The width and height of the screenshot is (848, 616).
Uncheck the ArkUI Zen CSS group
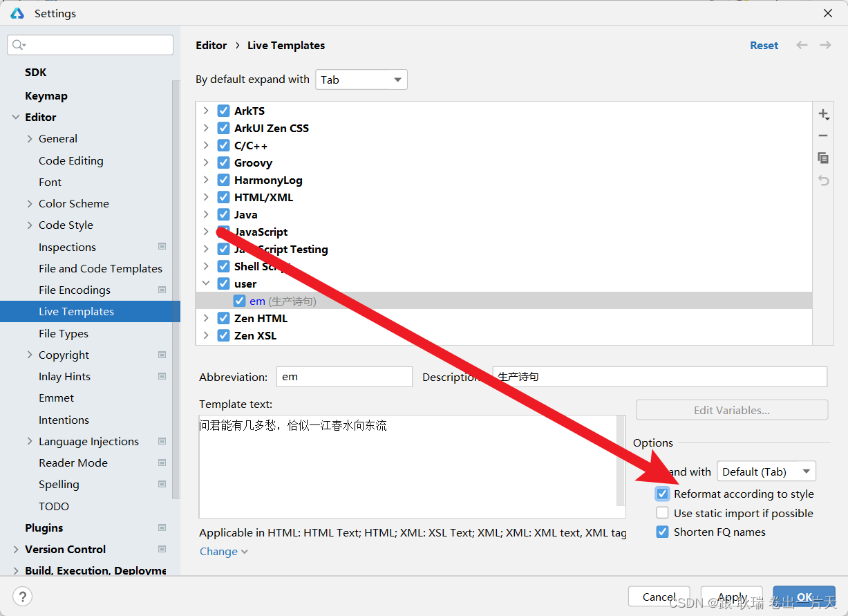click(223, 128)
